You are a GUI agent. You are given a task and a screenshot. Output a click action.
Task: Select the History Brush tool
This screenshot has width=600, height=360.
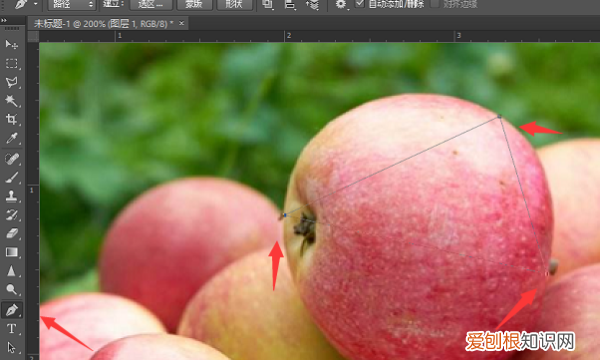(11, 215)
